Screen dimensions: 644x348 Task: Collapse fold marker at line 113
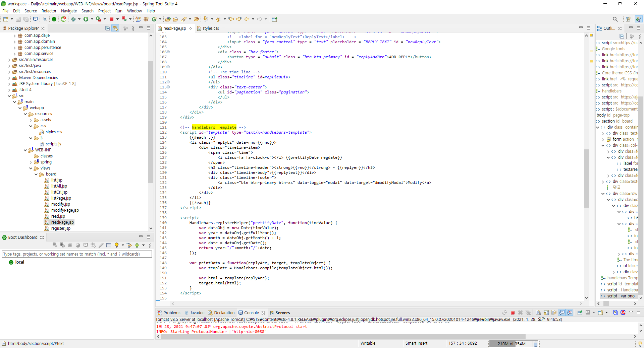pyautogui.click(x=168, y=87)
